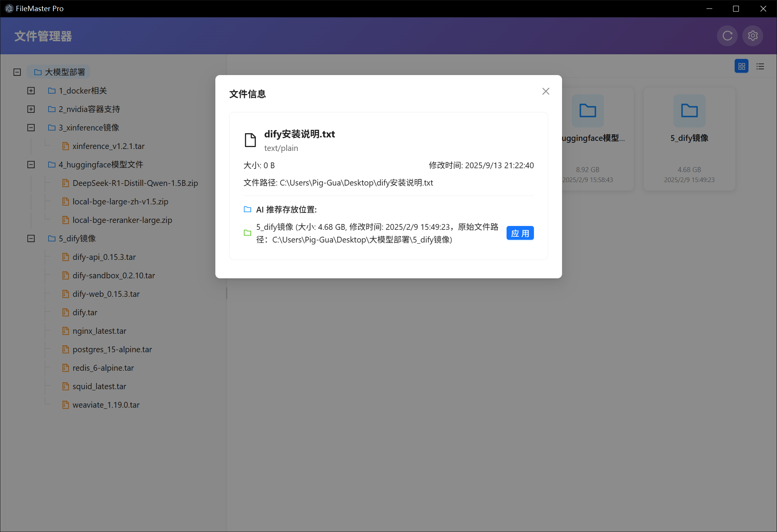Expand the 2_nvidia容器器支持 folder
The height and width of the screenshot is (532, 777).
[31, 109]
